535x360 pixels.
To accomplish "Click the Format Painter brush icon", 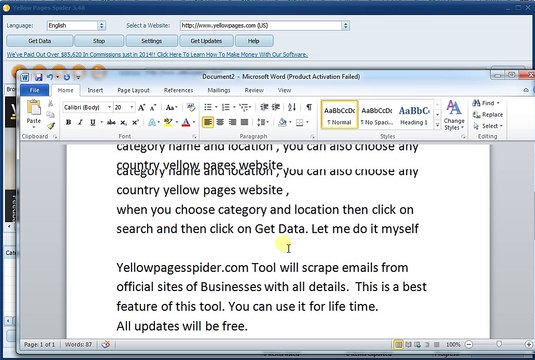I will click(x=51, y=126).
